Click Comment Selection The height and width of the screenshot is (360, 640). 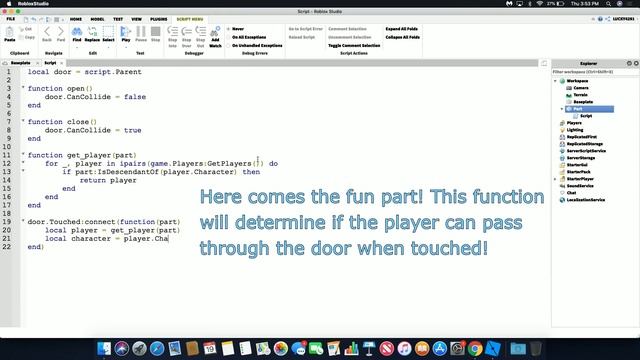click(347, 29)
